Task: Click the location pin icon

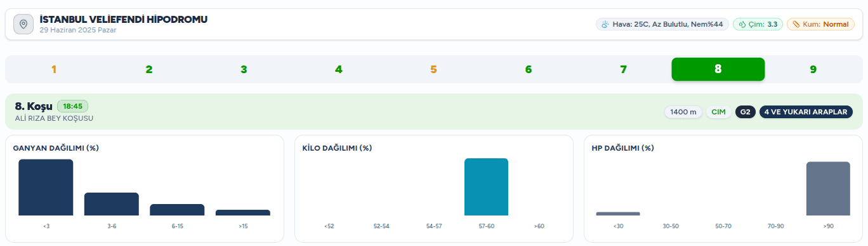Action: [x=23, y=24]
